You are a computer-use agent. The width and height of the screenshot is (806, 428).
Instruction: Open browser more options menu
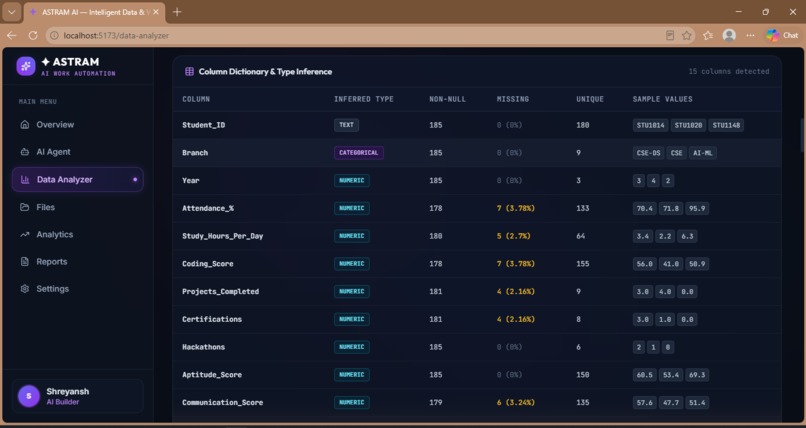pyautogui.click(x=750, y=35)
